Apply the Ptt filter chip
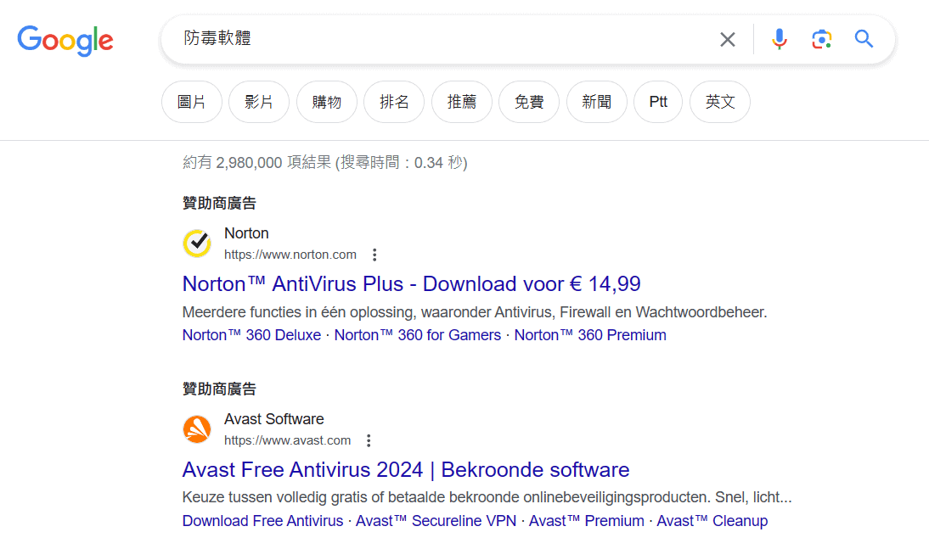 (658, 102)
